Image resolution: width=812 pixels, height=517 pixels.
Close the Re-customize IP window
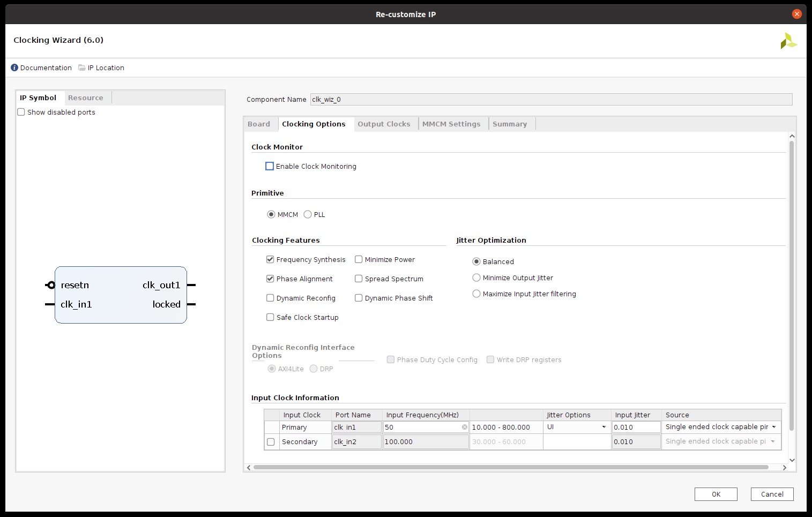pos(797,14)
